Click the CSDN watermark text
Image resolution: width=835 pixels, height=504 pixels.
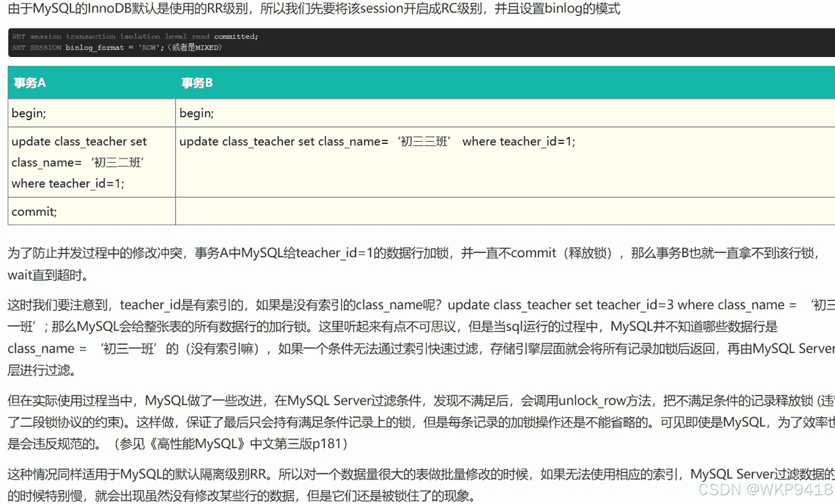pyautogui.click(x=766, y=489)
